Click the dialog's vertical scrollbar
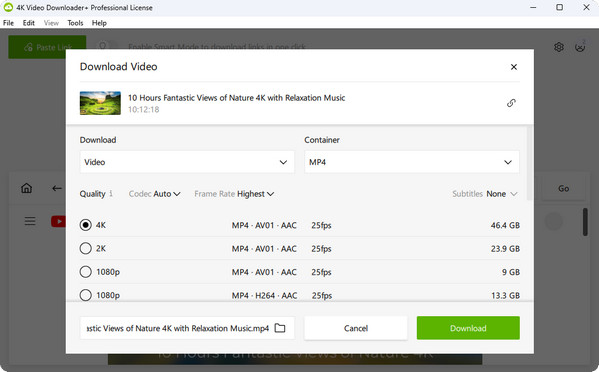The width and height of the screenshot is (599, 372). pos(529,163)
